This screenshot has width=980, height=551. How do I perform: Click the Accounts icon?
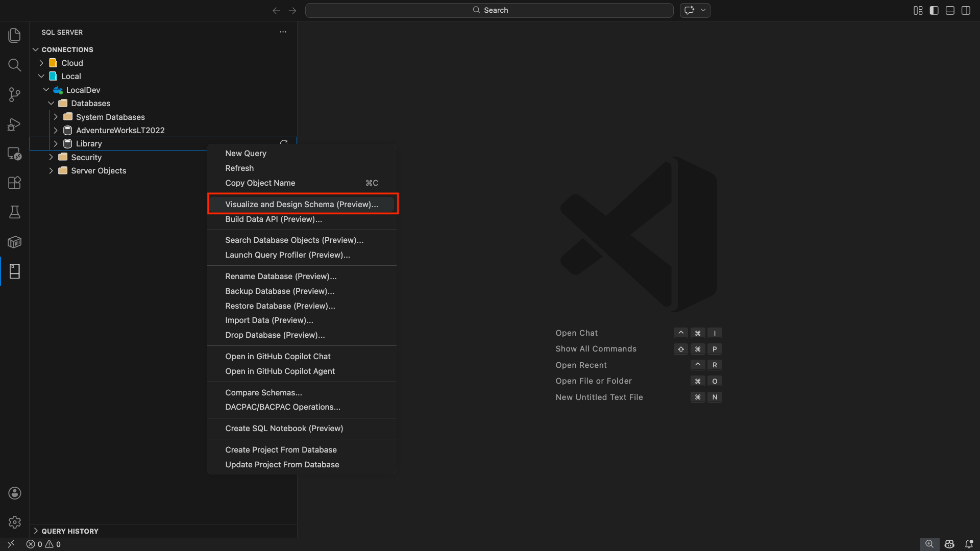[14, 493]
